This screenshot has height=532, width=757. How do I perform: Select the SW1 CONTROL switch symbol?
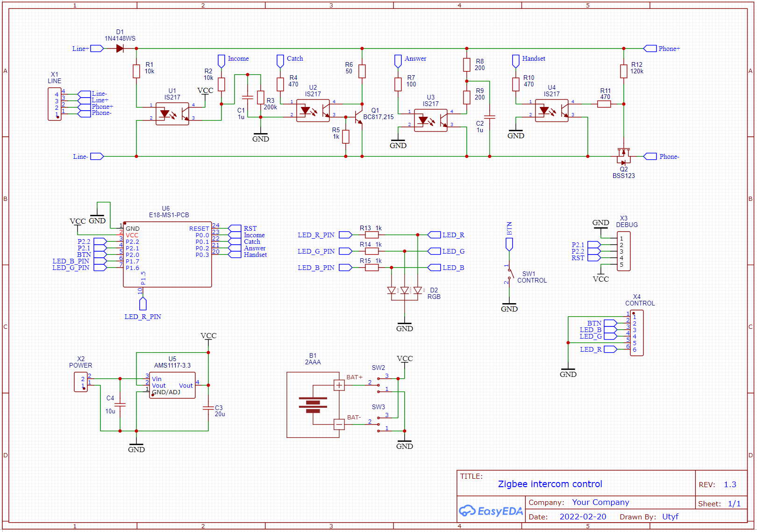tap(510, 274)
